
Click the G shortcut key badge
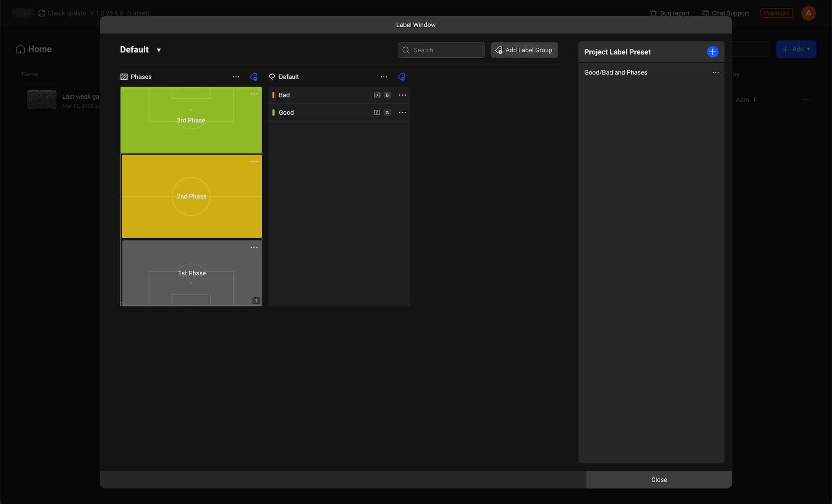(x=387, y=113)
